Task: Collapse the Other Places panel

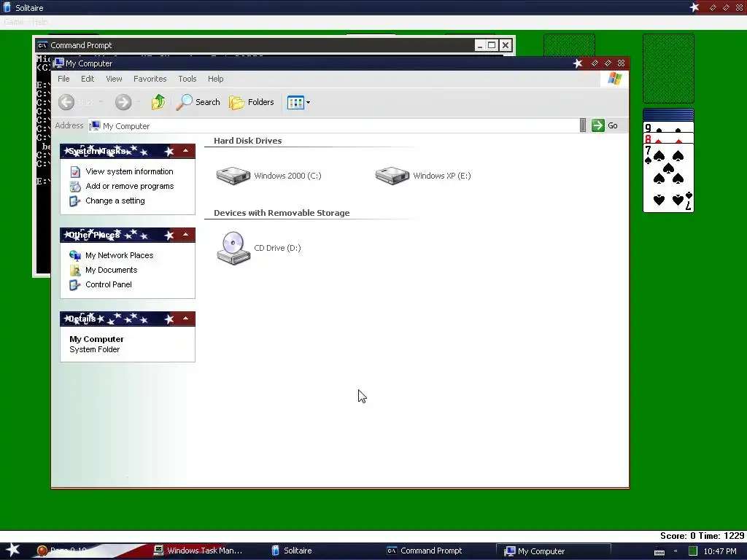Action: point(185,235)
